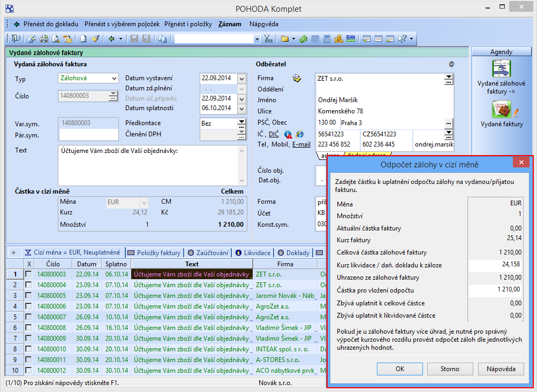
Task: Switch to Doklady tab
Action: (294, 253)
